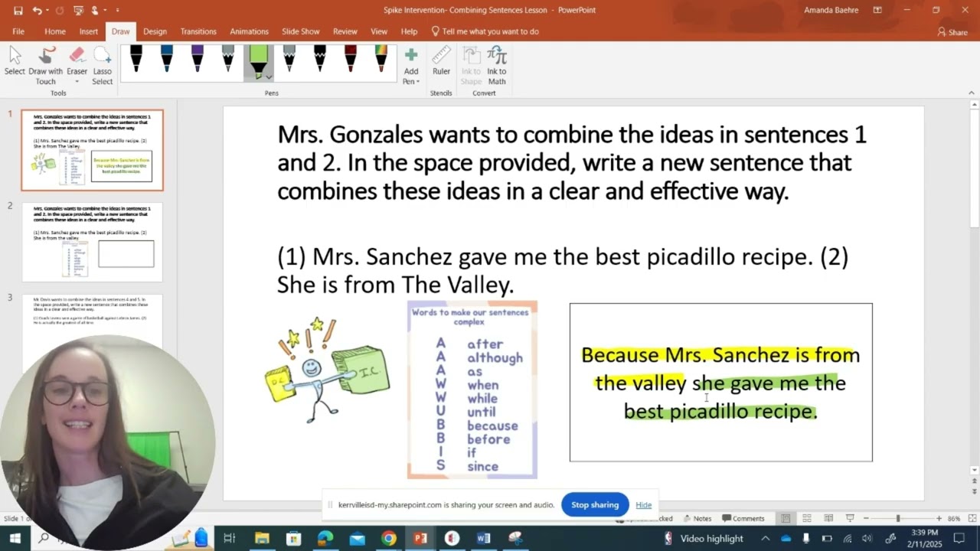Adjust the zoom slider handle
This screenshot has height=551, width=980.
click(898, 519)
